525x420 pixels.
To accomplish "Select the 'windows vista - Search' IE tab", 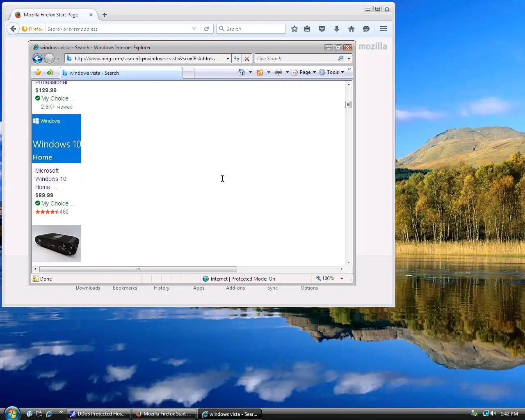I will coord(121,73).
